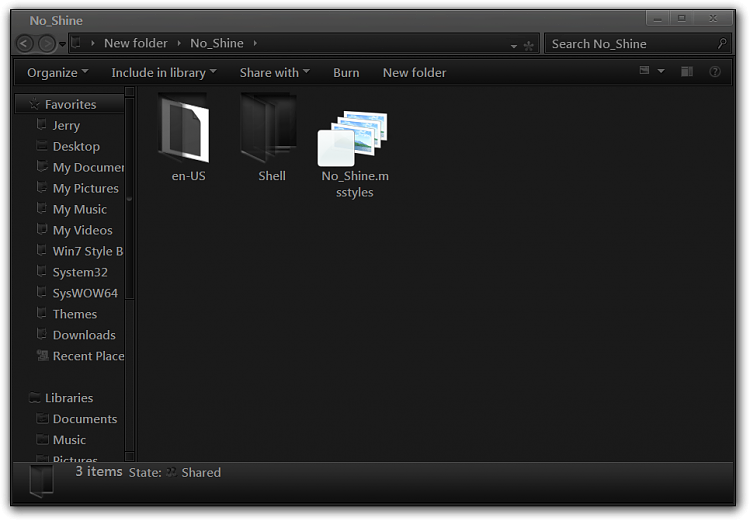This screenshot has height=521, width=750.
Task: Click the Themes item icon
Action: click(x=42, y=313)
